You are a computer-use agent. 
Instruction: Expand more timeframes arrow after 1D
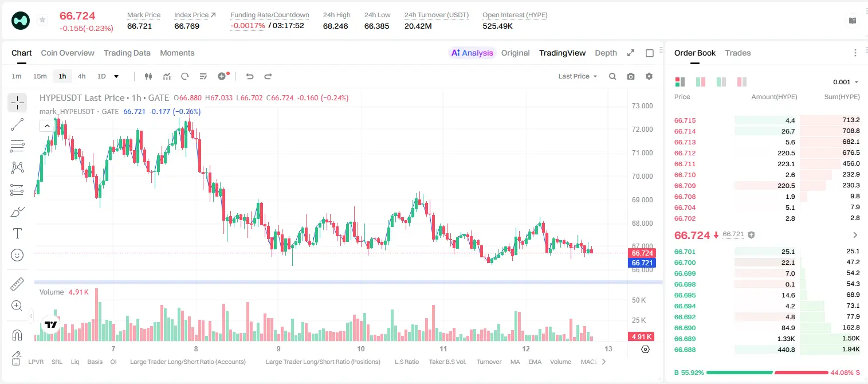click(116, 76)
